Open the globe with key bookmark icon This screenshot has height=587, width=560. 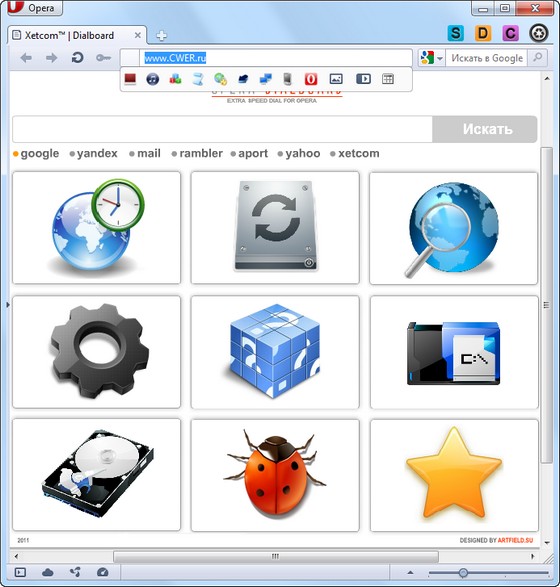(220, 79)
